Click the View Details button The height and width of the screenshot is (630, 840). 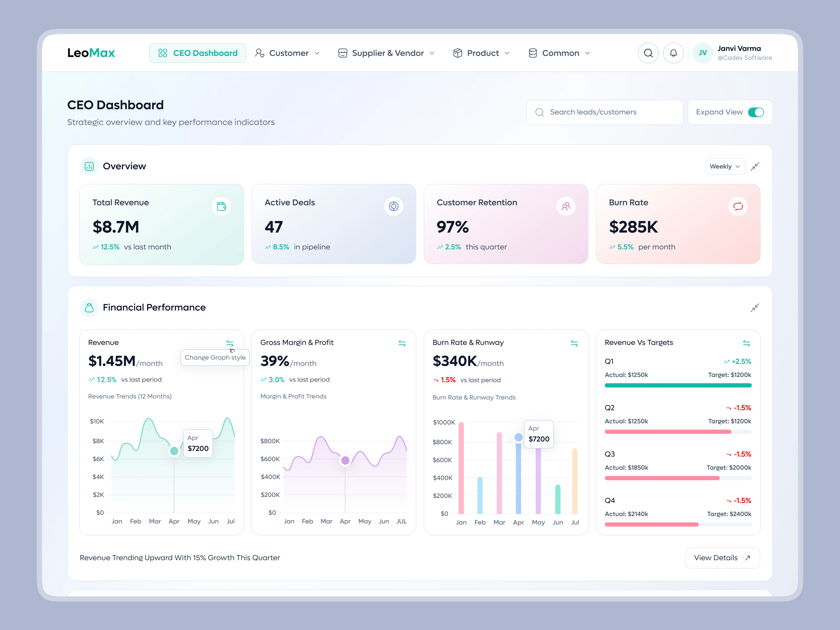point(722,558)
